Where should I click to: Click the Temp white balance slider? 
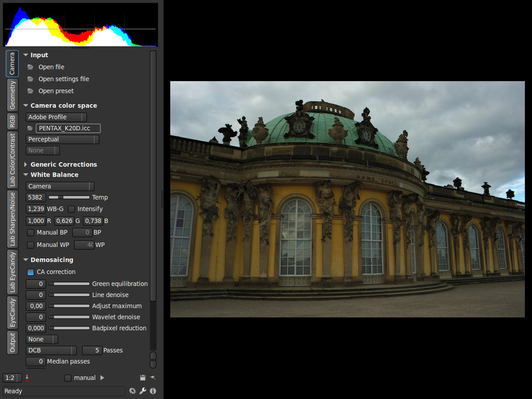(69, 197)
